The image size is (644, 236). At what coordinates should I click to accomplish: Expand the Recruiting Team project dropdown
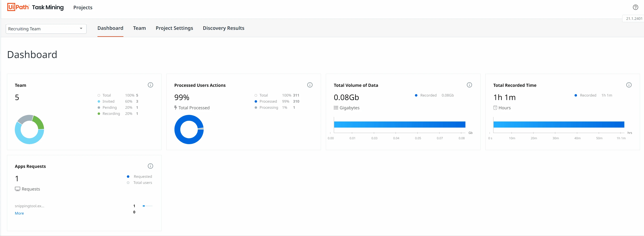click(46, 29)
